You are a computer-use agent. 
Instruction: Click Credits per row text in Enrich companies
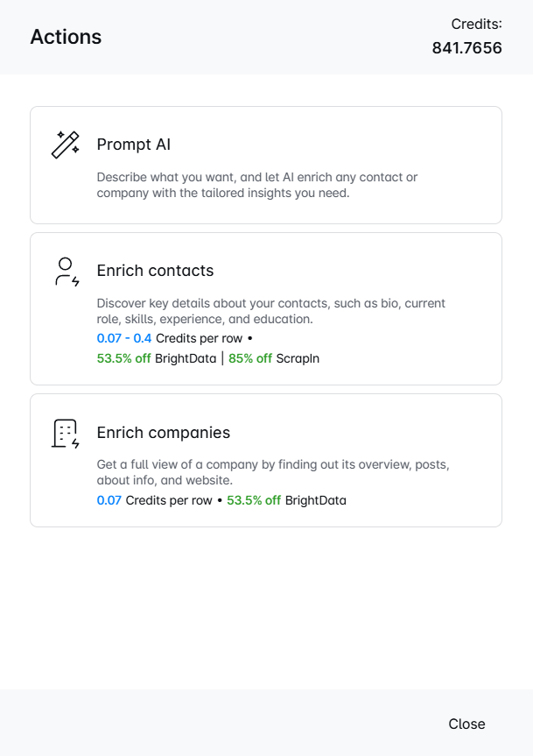click(x=169, y=500)
